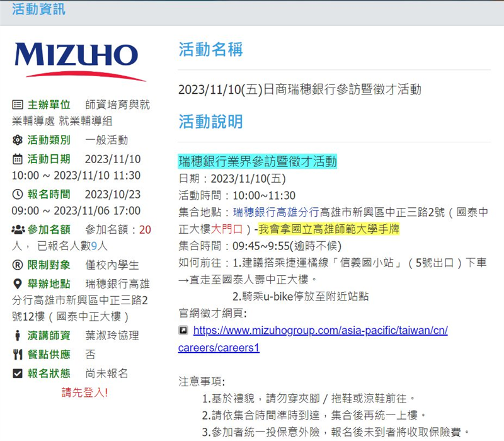Click the 餐點供應 label
The width and height of the screenshot is (504, 441).
click(49, 354)
